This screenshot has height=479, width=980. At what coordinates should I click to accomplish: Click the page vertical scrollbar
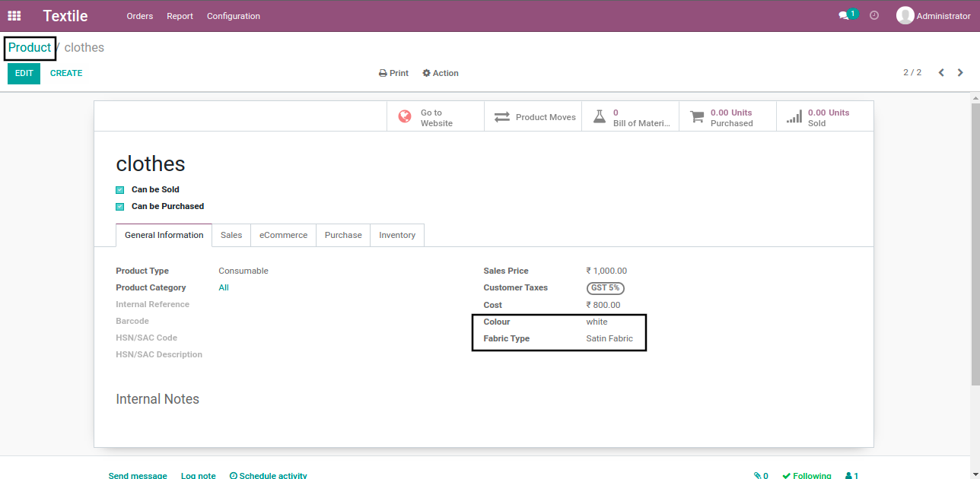coord(975,243)
